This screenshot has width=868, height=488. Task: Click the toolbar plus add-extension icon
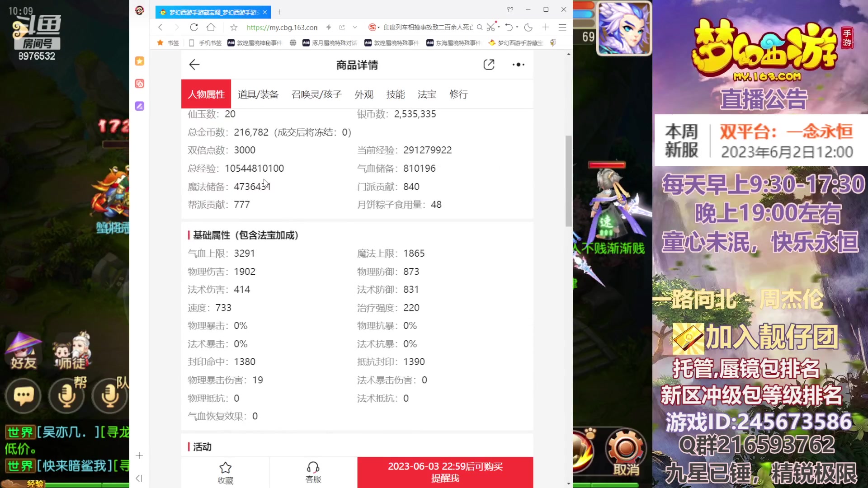click(x=546, y=28)
